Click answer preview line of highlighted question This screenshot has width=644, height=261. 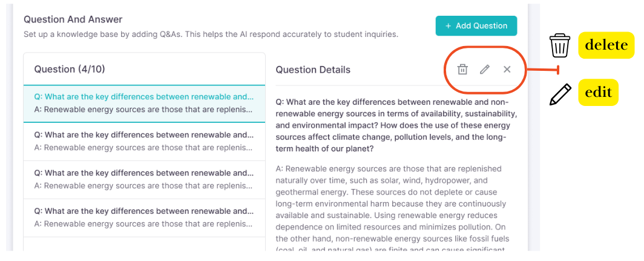coord(144,110)
